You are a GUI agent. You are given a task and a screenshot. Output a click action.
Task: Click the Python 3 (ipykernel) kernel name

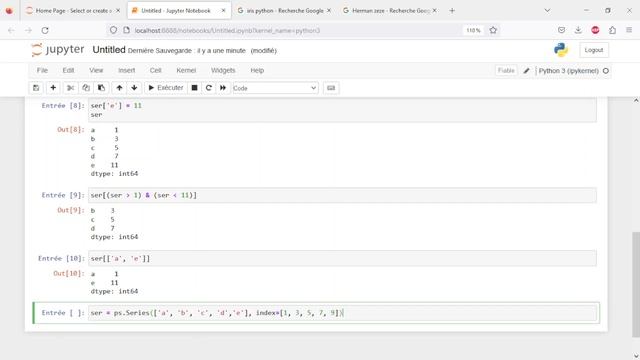point(568,71)
